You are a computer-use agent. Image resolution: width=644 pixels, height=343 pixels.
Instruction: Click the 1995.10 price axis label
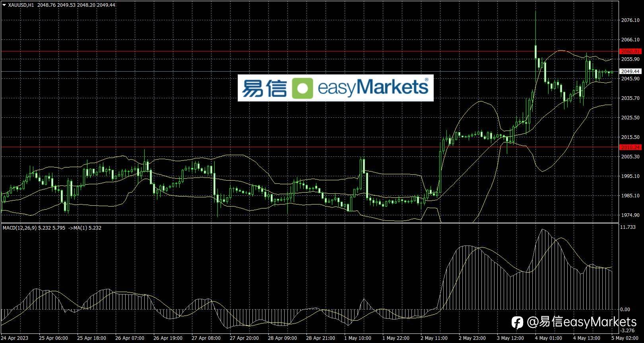(630, 176)
